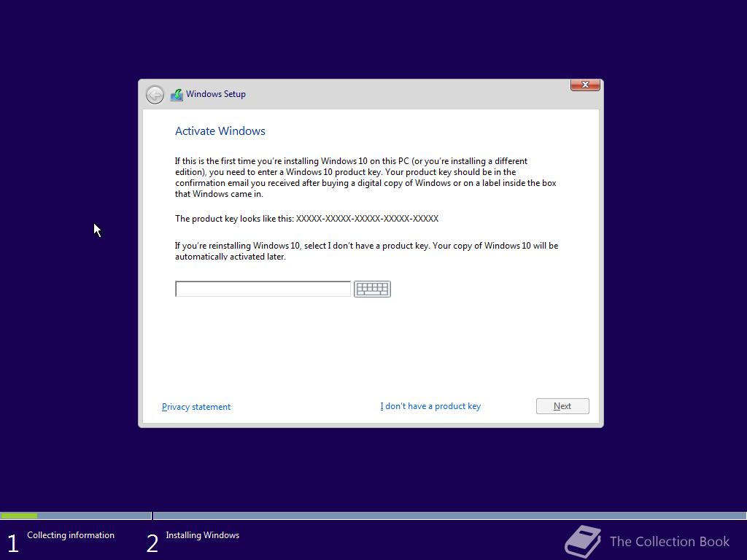This screenshot has width=747, height=560.
Task: Click the back arrow in Windows Setup
Action: [155, 95]
